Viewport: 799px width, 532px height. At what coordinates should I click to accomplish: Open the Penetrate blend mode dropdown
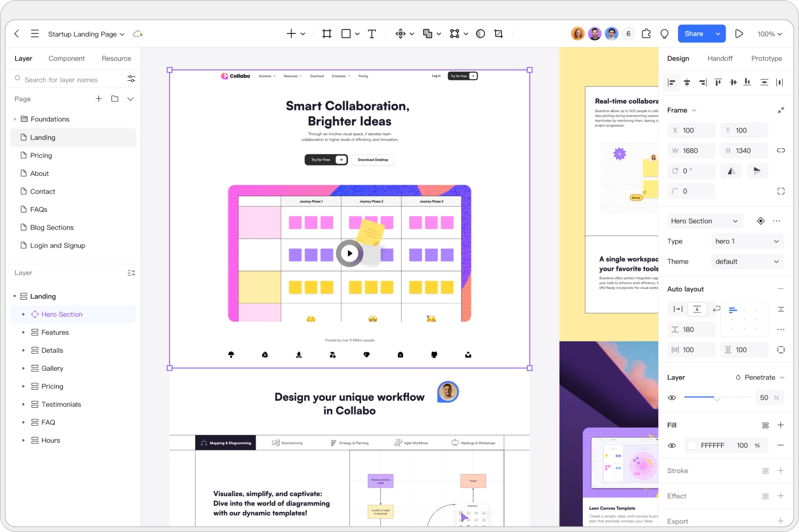pyautogui.click(x=760, y=377)
